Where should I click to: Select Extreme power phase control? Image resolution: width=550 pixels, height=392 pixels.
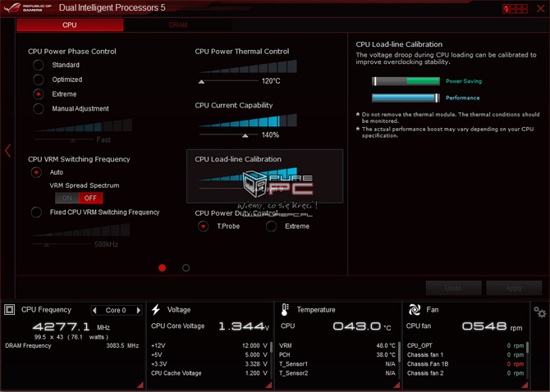coord(39,94)
